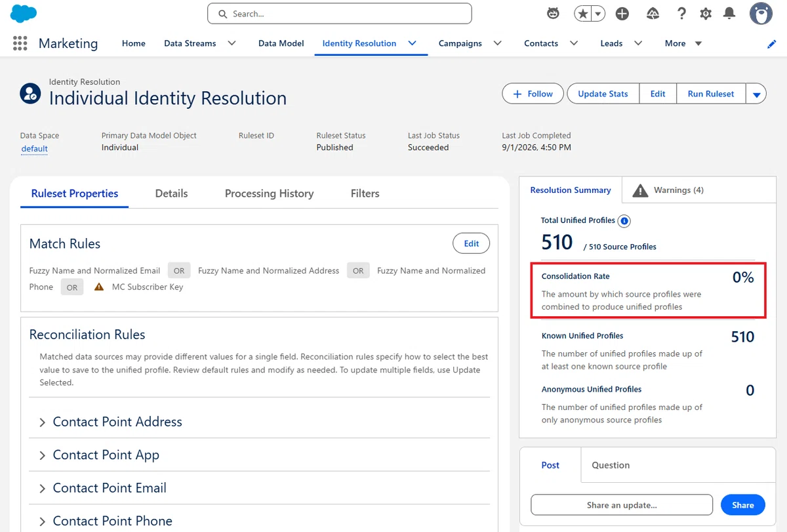Click the Share an update field
Screen dimensions: 787x532
[622, 505]
